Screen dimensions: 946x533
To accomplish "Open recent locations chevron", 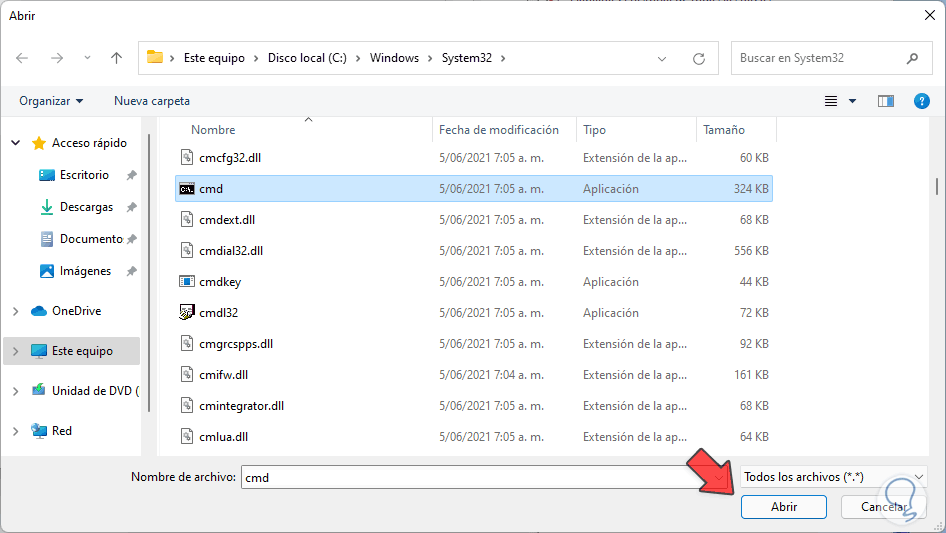I will point(87,58).
